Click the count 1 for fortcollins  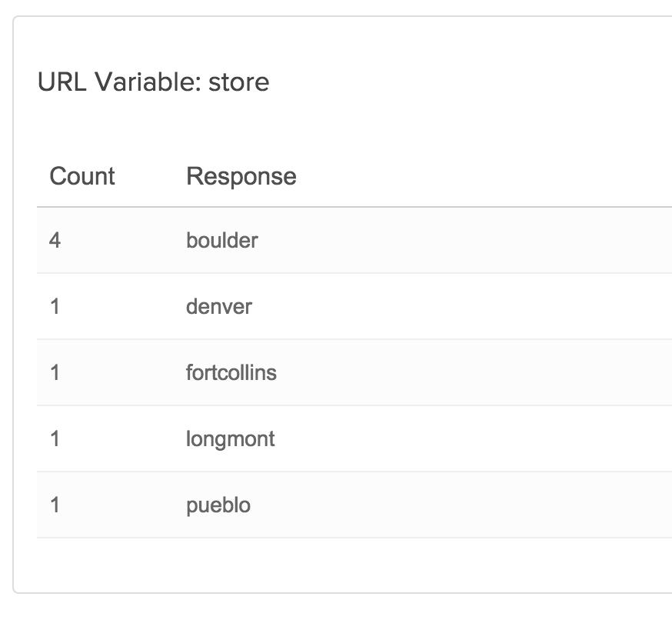[55, 372]
